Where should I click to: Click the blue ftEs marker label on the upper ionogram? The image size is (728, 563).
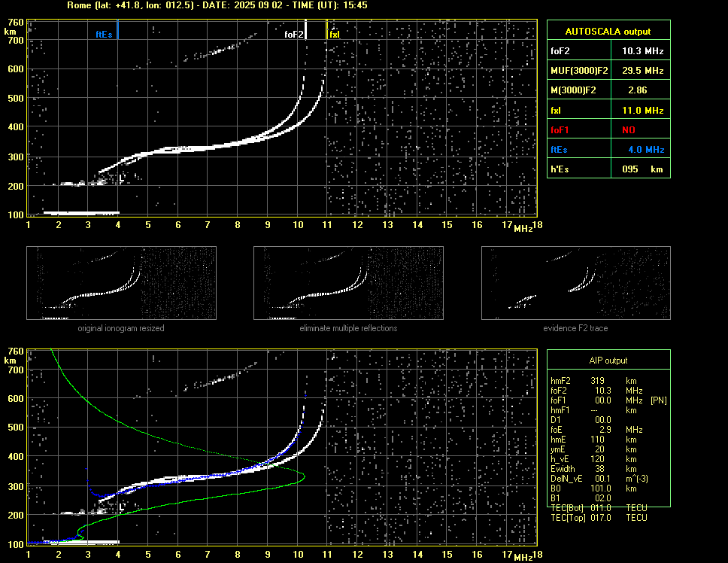click(x=104, y=35)
